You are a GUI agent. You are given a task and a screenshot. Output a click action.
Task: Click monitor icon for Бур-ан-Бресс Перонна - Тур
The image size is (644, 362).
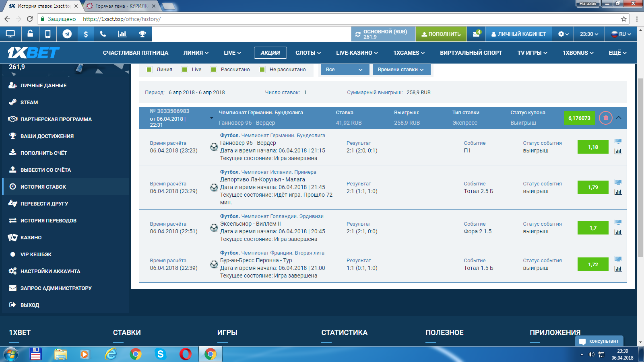[618, 259]
